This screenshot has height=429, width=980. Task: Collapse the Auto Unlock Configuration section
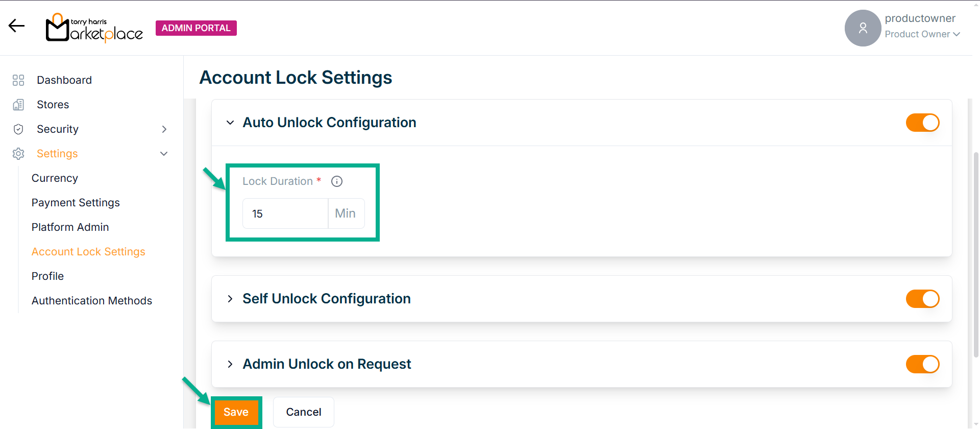point(230,123)
